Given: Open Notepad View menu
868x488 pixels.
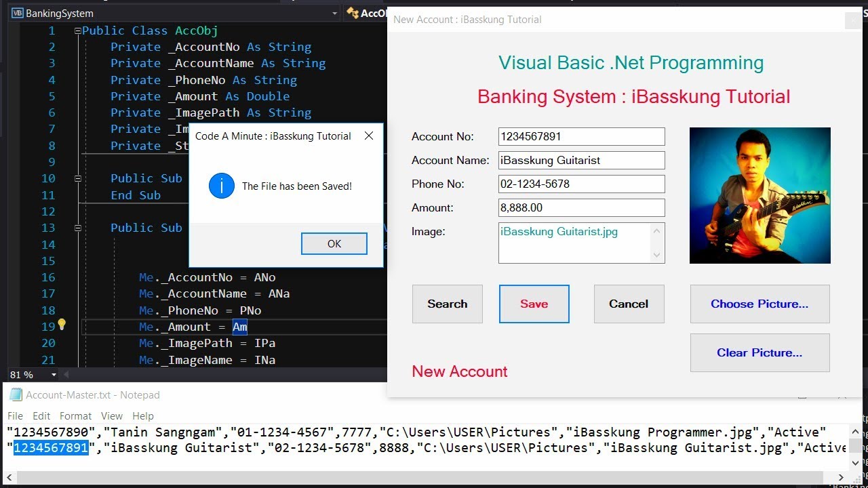Looking at the screenshot, I should pos(112,415).
